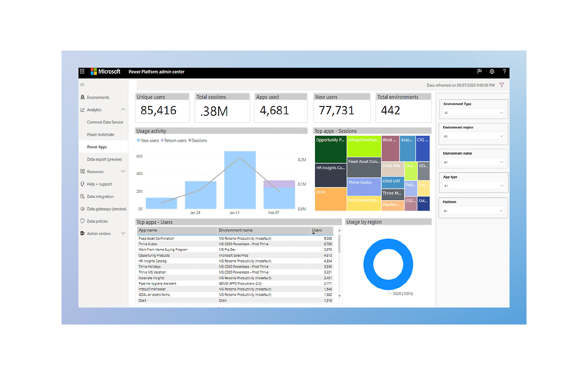The width and height of the screenshot is (588, 375).
Task: Click the Total environments 442 card
Action: tap(403, 108)
